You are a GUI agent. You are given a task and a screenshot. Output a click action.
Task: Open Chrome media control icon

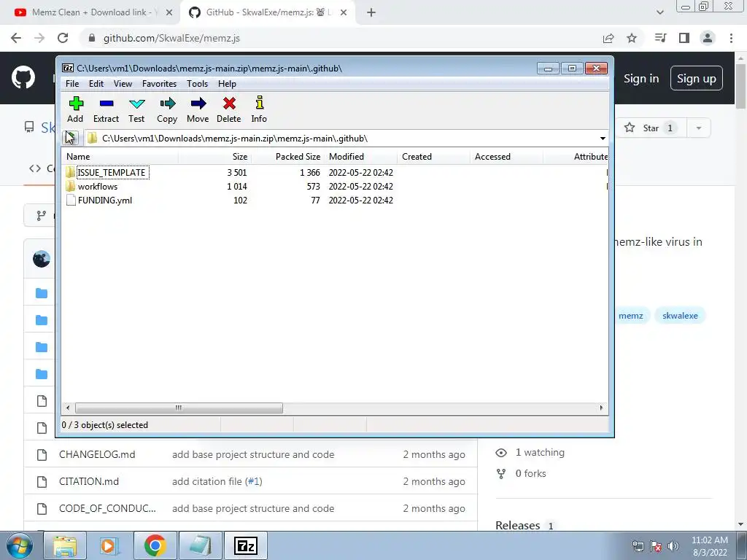pyautogui.click(x=660, y=38)
